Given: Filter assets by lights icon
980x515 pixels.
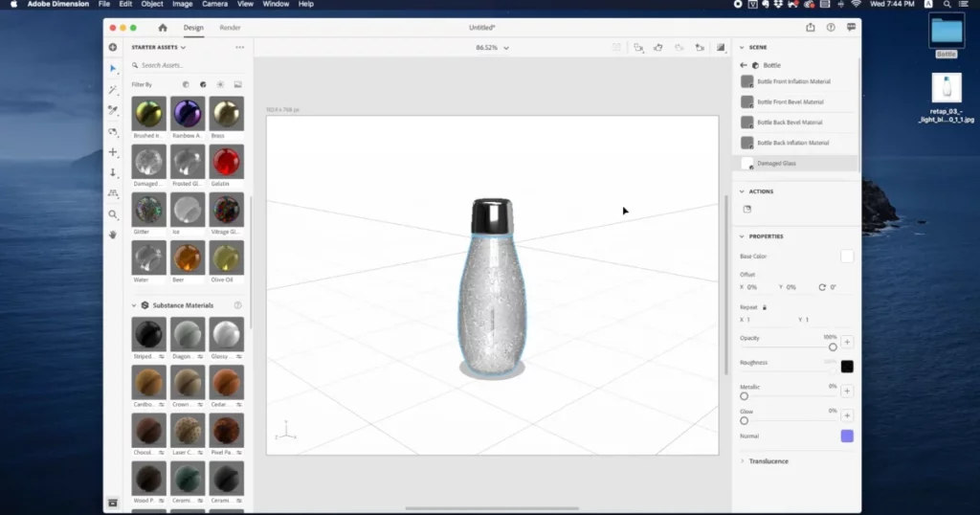Looking at the screenshot, I should [221, 84].
